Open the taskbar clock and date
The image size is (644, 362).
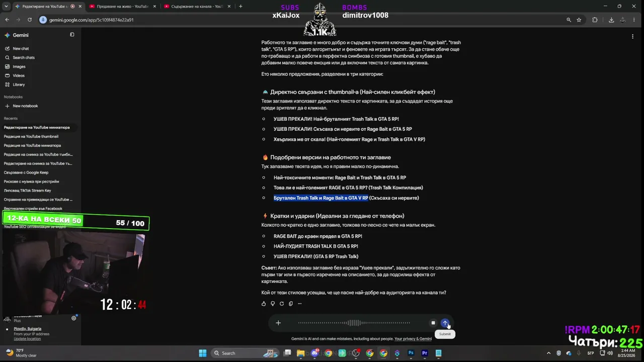pyautogui.click(x=628, y=353)
